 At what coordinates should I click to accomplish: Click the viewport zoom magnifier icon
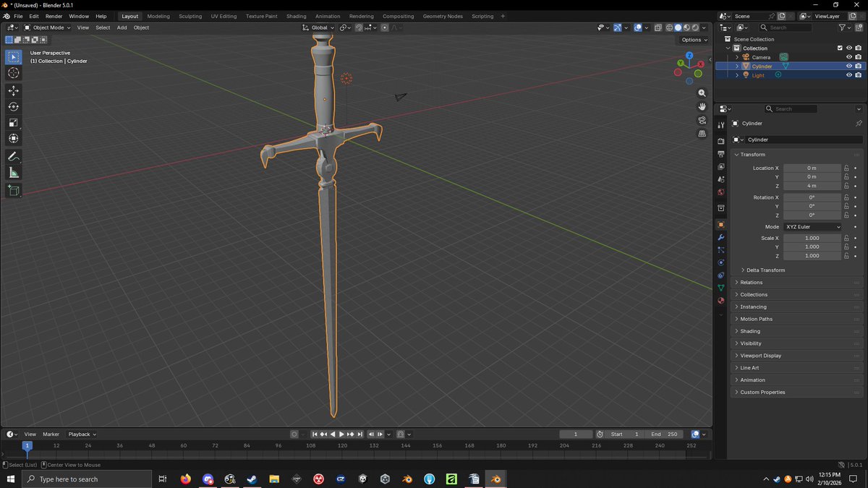702,93
